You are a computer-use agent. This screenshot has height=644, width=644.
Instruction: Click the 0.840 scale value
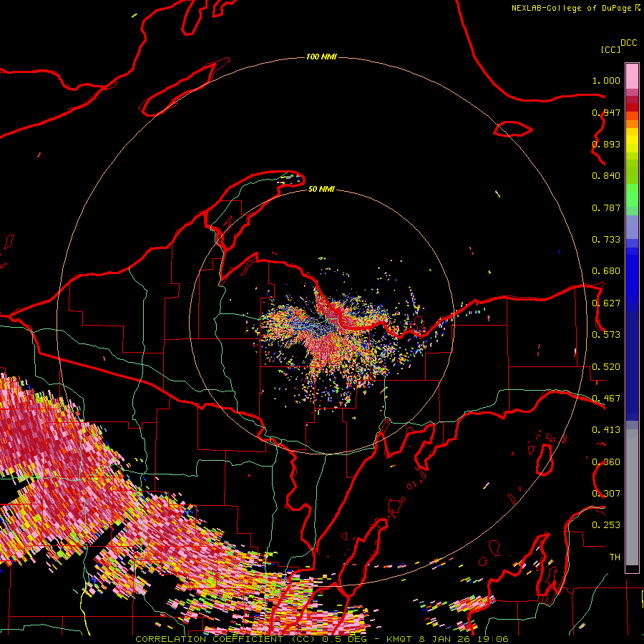pos(606,176)
